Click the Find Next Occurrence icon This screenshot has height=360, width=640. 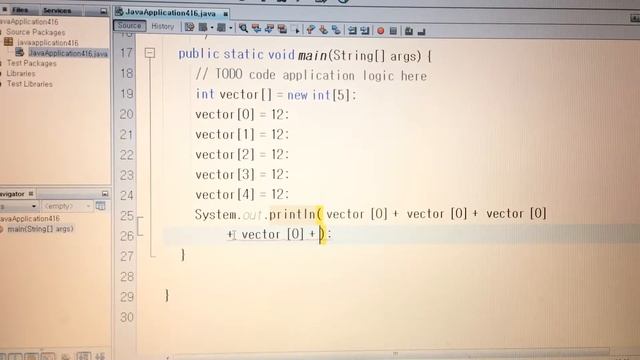(269, 29)
